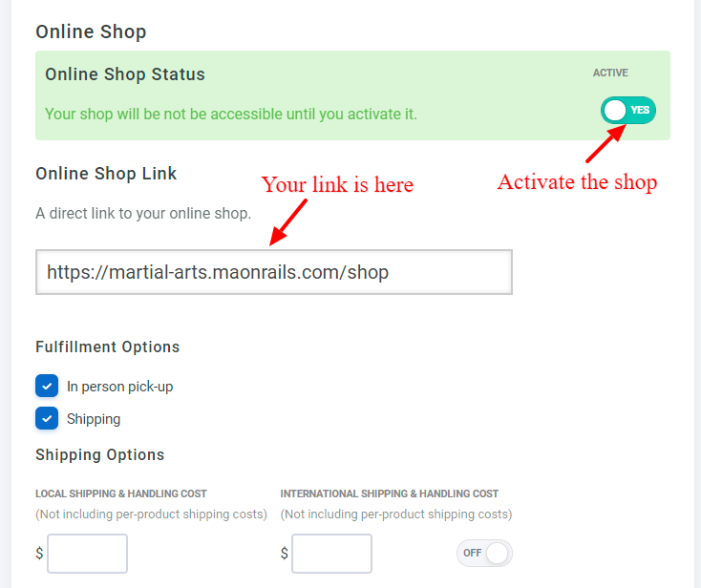Click the "Local Shipping & Handling Cost" label
This screenshot has height=588, width=701.
(121, 493)
